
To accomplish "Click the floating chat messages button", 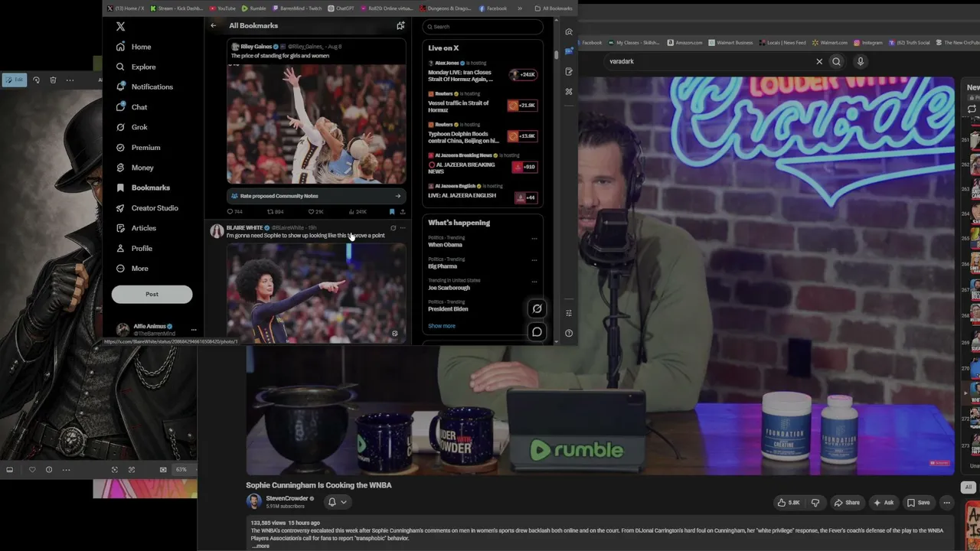I will coord(537,332).
